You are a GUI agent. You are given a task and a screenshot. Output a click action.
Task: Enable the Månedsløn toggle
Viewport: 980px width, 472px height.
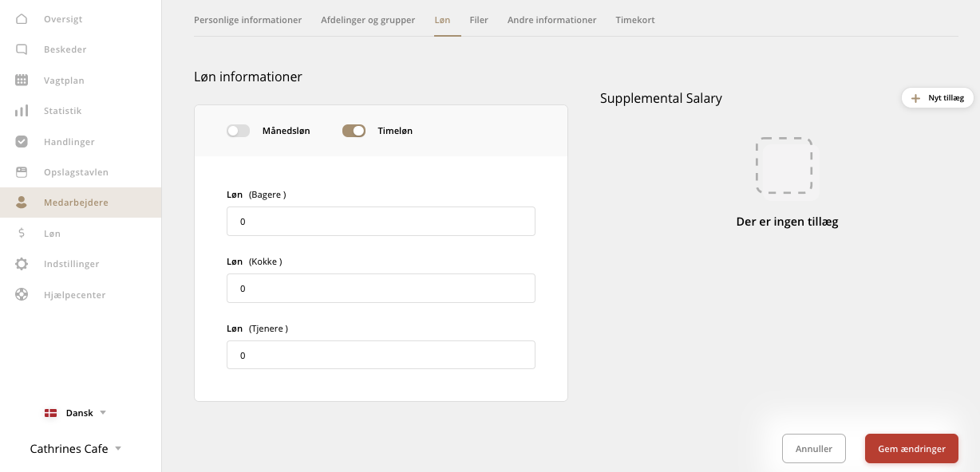[238, 131]
